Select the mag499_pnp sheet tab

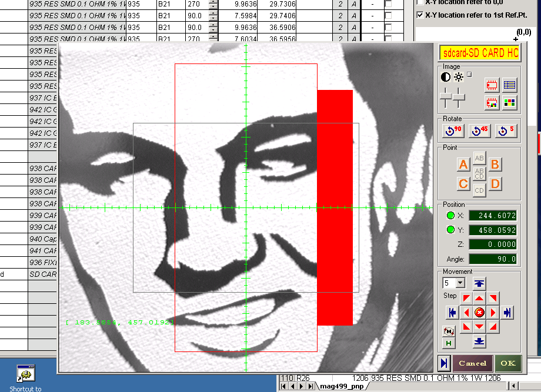341,387
